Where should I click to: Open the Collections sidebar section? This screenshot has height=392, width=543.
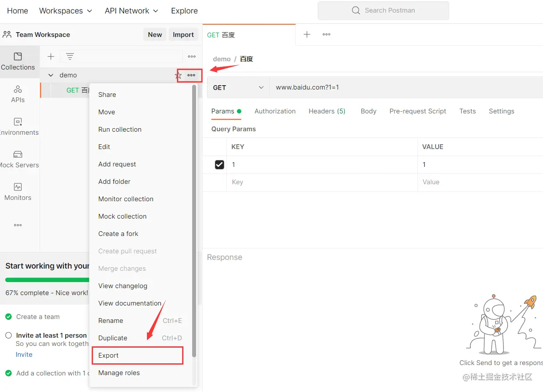click(18, 62)
